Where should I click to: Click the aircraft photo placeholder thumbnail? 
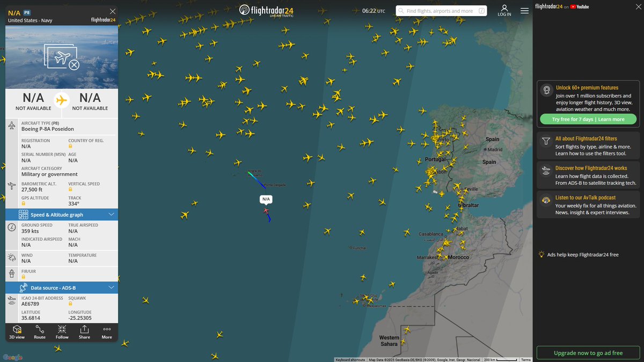pyautogui.click(x=62, y=58)
